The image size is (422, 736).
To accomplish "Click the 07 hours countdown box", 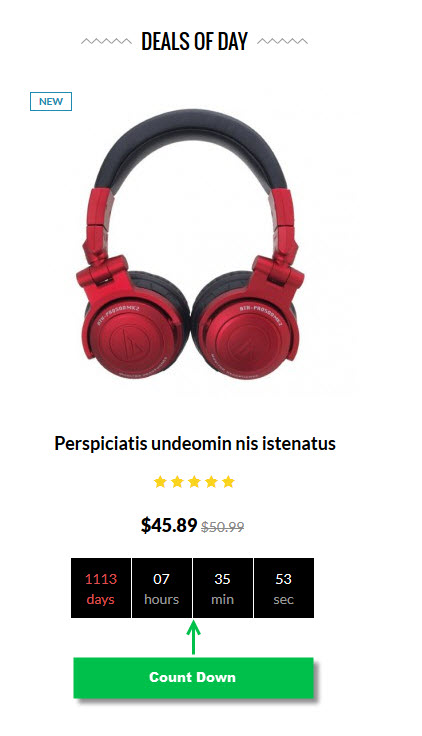I will (162, 588).
